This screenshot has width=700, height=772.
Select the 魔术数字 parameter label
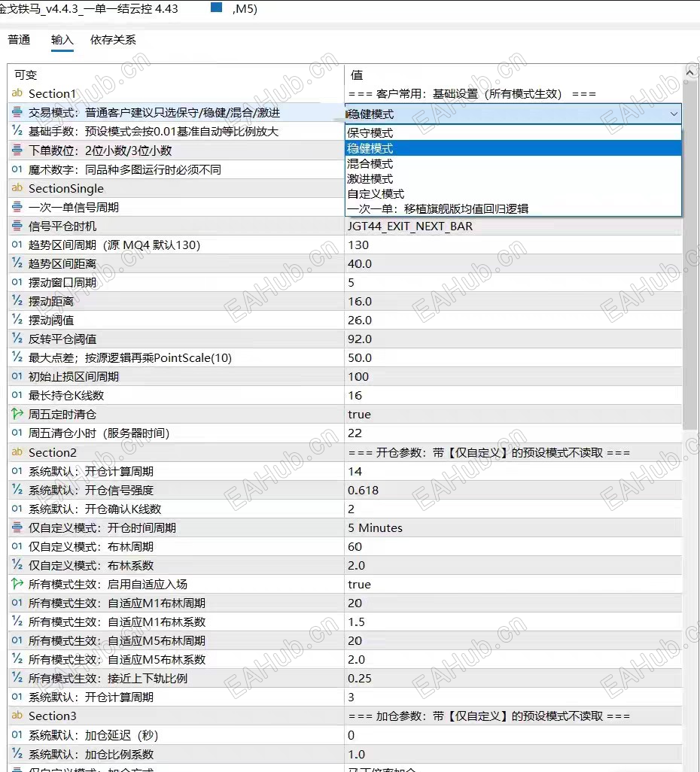[125, 170]
